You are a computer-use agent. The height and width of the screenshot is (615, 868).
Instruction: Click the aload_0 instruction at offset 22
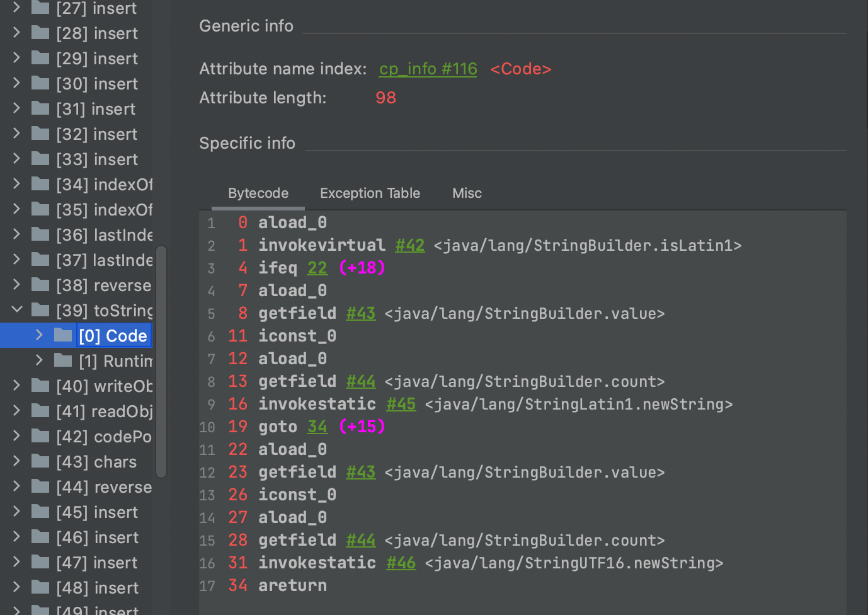292,449
